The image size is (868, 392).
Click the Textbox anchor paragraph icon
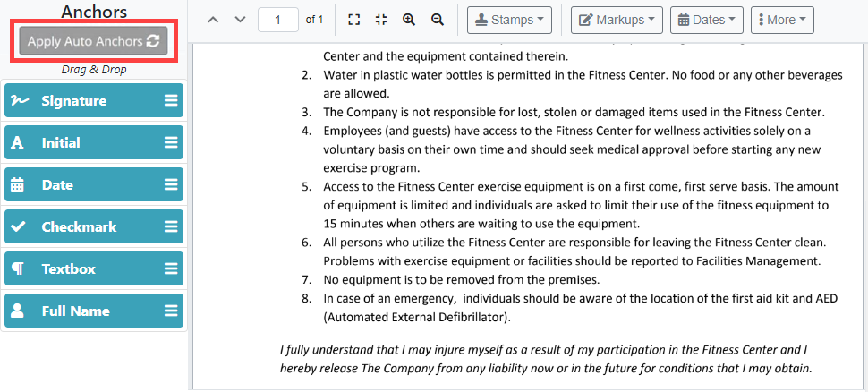(18, 269)
